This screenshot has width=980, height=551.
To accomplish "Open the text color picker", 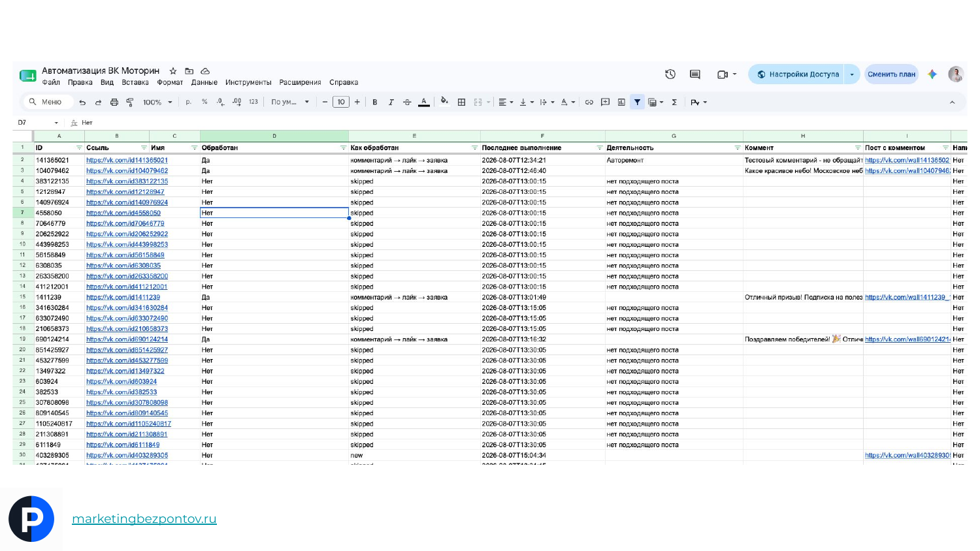I will click(x=424, y=102).
